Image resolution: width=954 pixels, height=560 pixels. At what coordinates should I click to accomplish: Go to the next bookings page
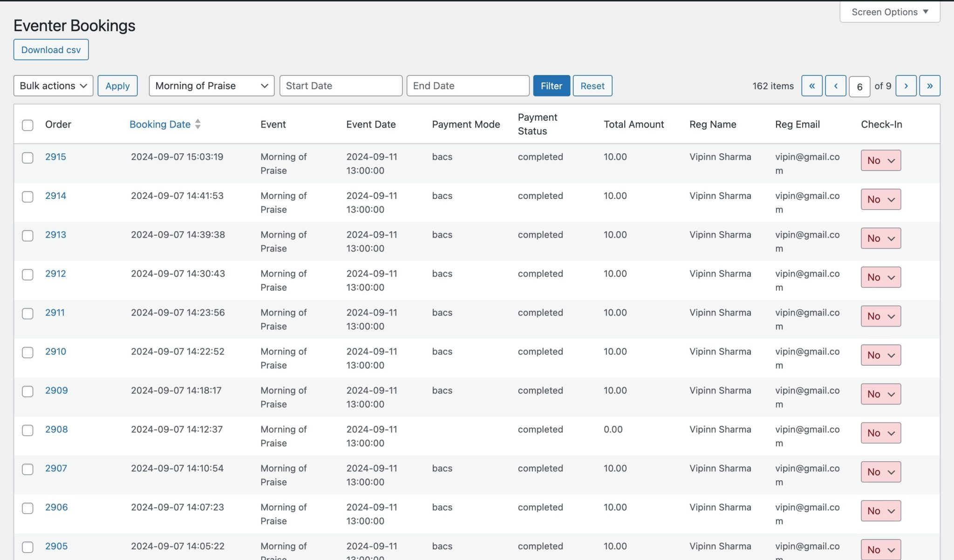click(906, 86)
